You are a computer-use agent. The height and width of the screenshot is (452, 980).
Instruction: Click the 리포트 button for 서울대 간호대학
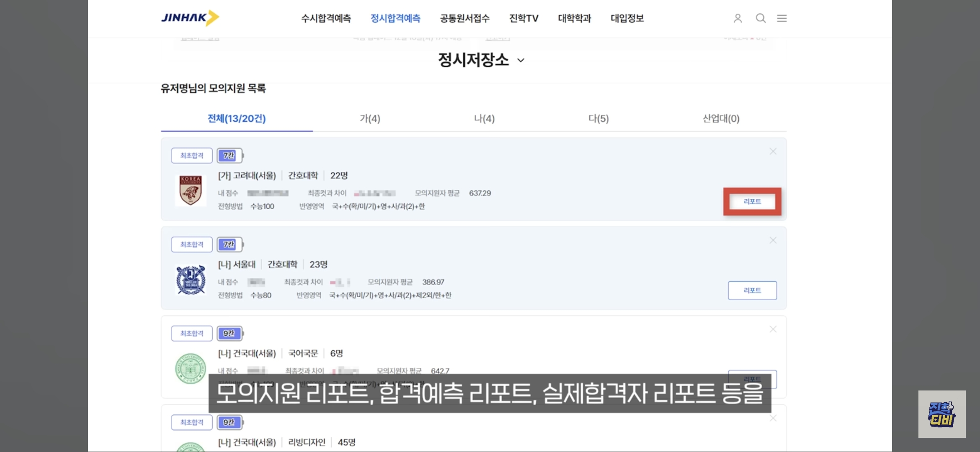[x=752, y=290]
